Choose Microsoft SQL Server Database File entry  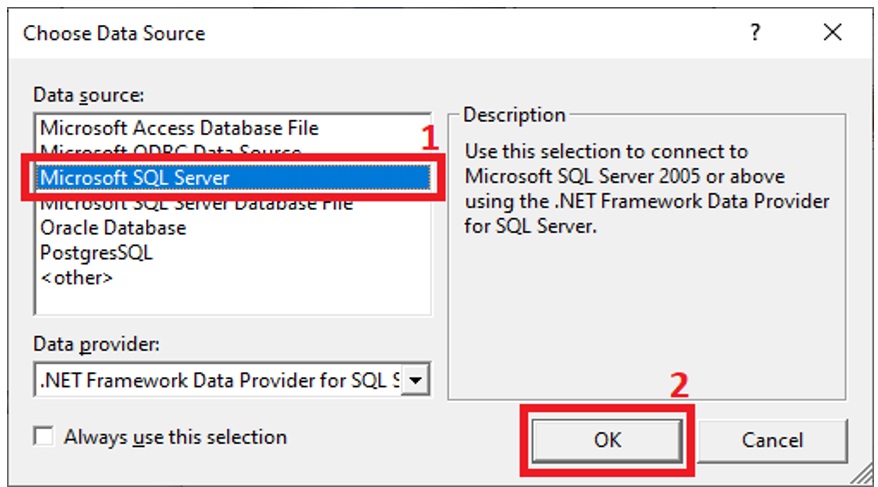point(196,204)
